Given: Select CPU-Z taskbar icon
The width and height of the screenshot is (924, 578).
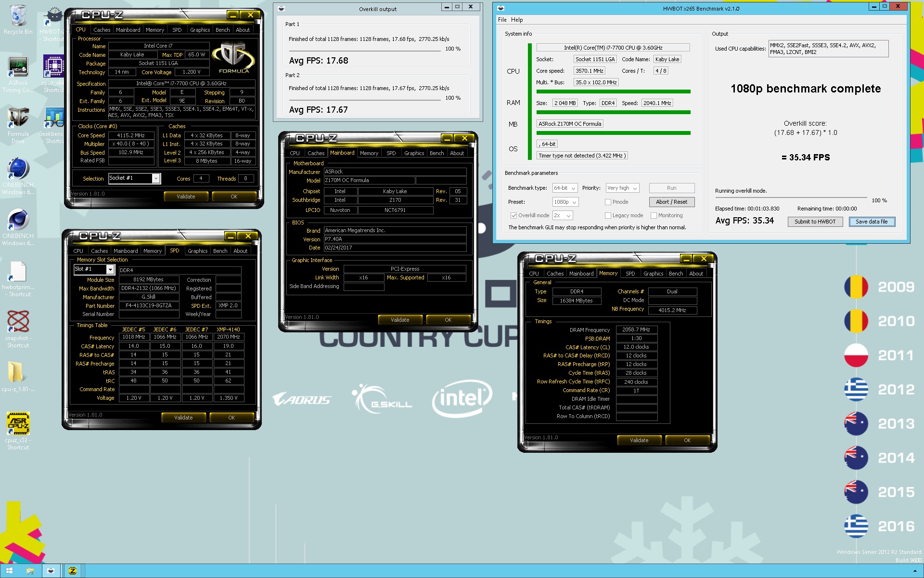Looking at the screenshot, I should (x=73, y=571).
